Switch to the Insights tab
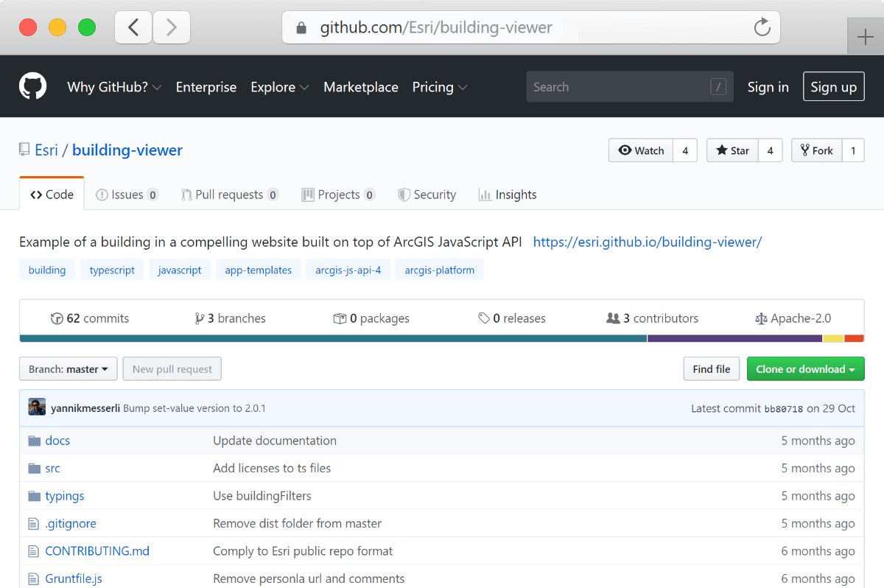Image resolution: width=884 pixels, height=588 pixels. (508, 195)
